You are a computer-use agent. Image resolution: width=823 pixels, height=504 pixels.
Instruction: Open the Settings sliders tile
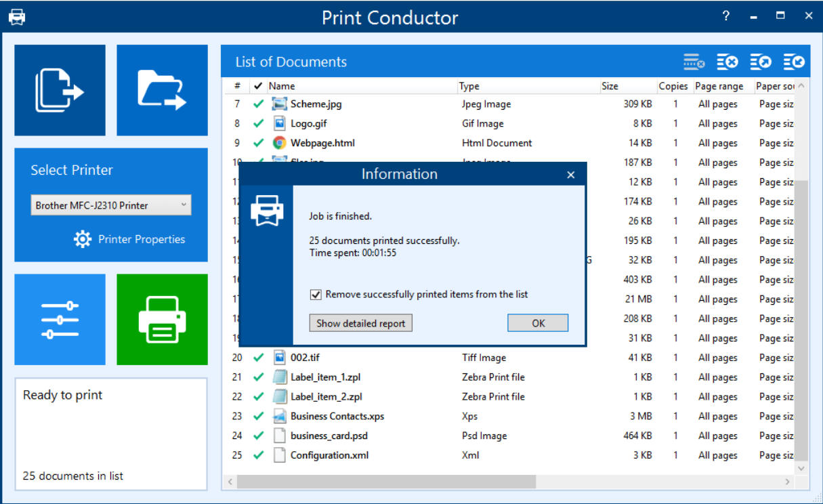coord(60,320)
